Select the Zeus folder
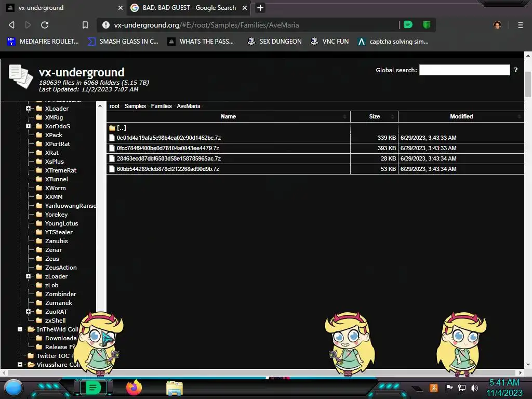Screen dimensions: 532x399 [48, 259]
